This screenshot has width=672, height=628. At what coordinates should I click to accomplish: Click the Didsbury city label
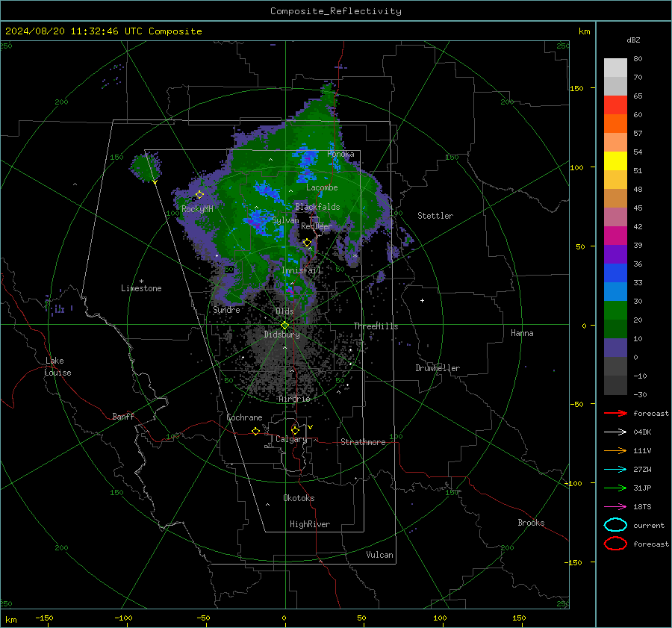pos(281,335)
